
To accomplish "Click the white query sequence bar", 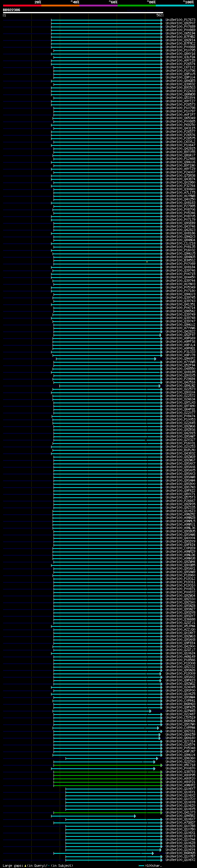I will pos(83,13).
